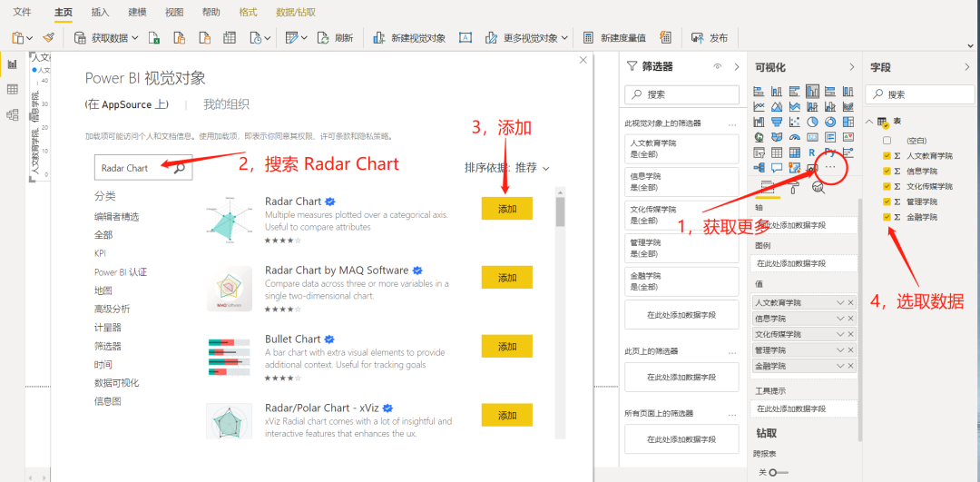Collapse the 表 table tree node

click(x=869, y=122)
